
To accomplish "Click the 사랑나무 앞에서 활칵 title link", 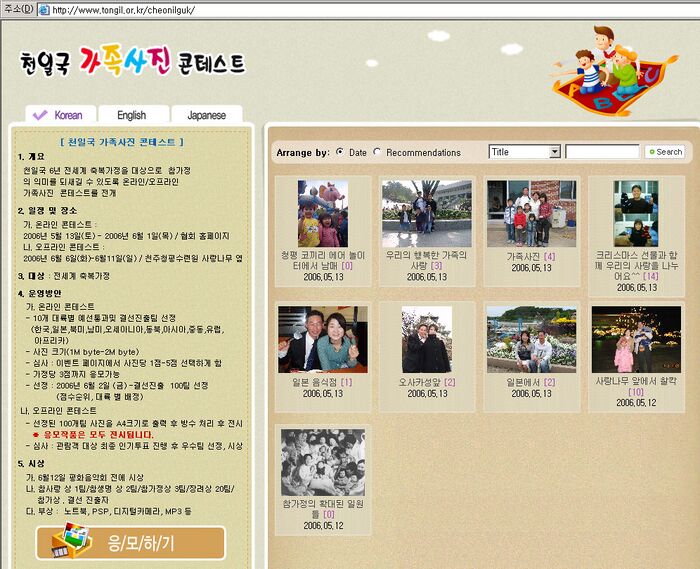I will (636, 386).
